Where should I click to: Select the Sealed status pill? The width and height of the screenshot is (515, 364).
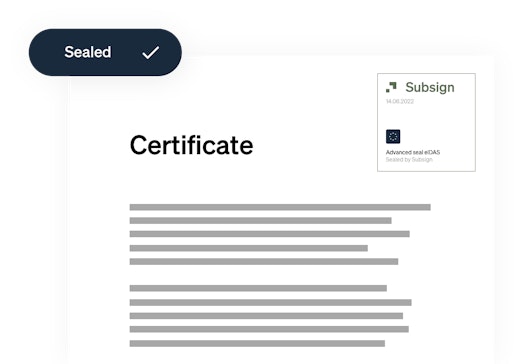(x=105, y=52)
